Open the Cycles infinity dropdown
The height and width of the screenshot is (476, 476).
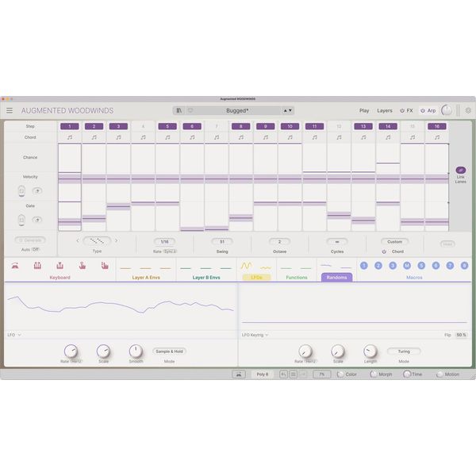(337, 242)
